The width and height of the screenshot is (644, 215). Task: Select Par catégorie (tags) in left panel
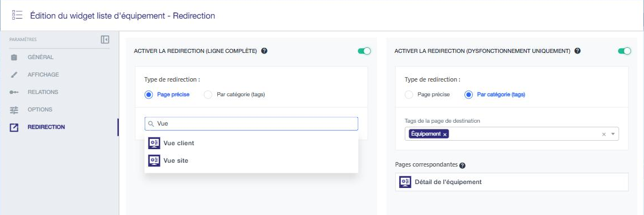click(234, 95)
